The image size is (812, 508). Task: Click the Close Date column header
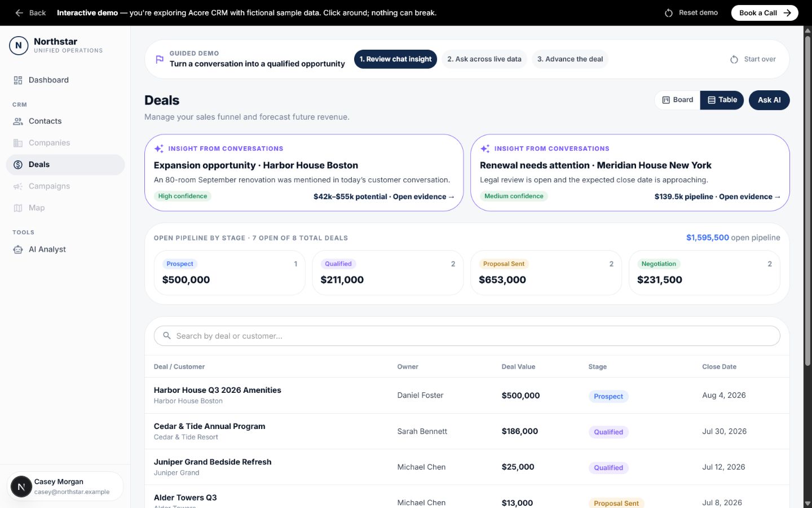pos(719,367)
